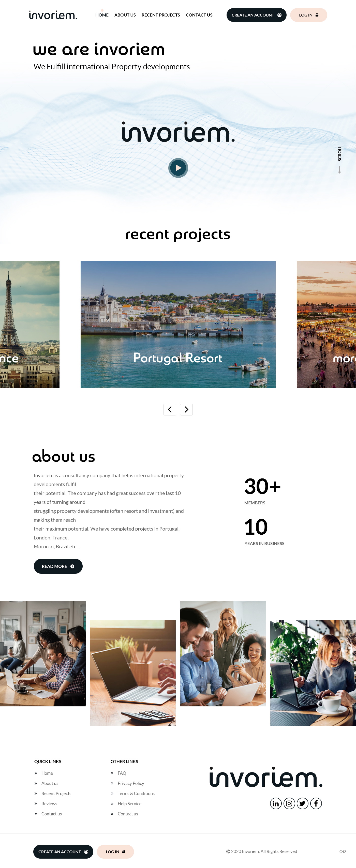The width and height of the screenshot is (356, 868).
Task: Open Terms & Conditions footer link
Action: 136,794
